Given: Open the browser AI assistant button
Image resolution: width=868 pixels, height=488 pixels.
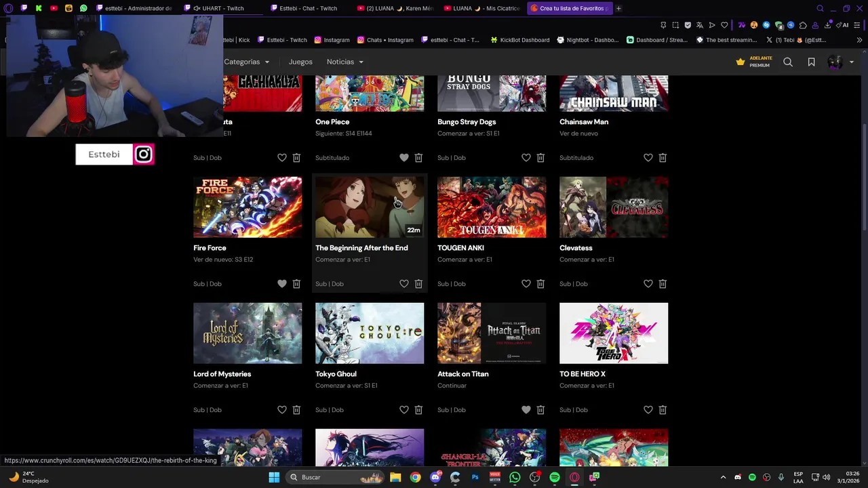Looking at the screenshot, I should pos(843,25).
